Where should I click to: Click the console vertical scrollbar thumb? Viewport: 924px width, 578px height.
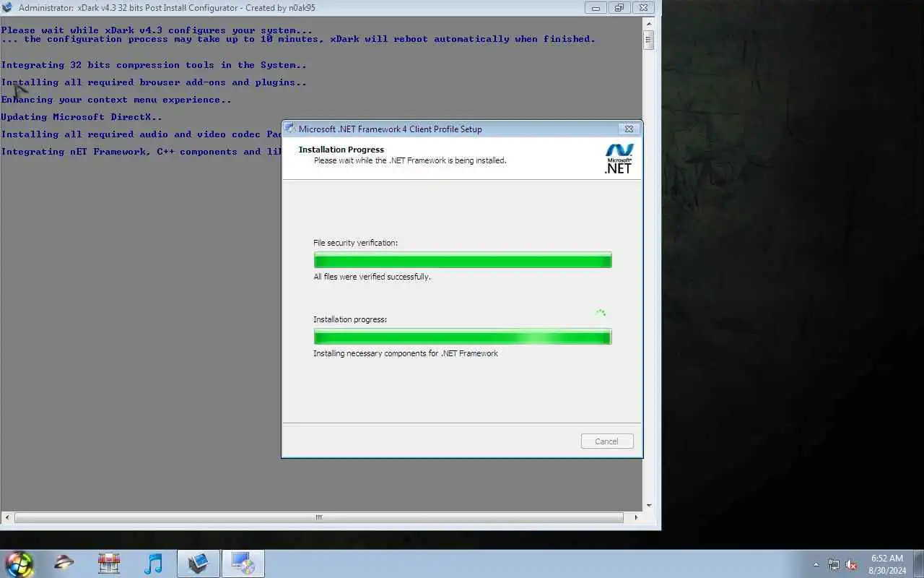click(x=649, y=40)
